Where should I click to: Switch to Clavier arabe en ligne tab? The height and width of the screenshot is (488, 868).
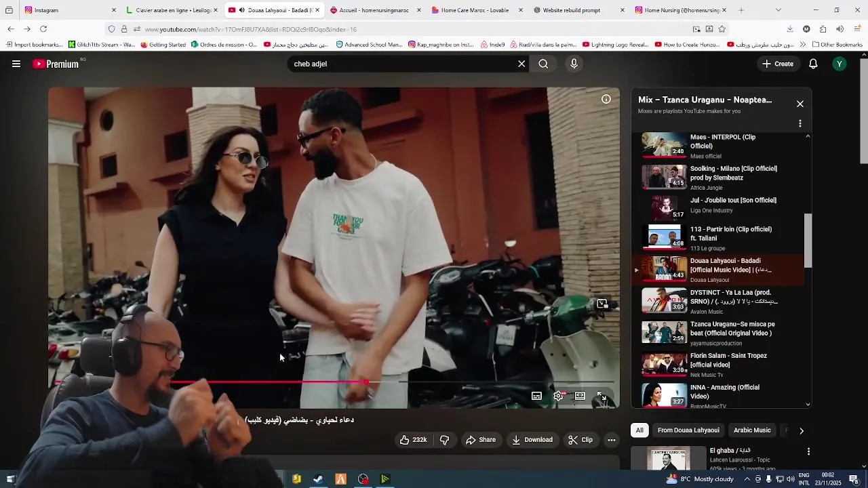172,10
